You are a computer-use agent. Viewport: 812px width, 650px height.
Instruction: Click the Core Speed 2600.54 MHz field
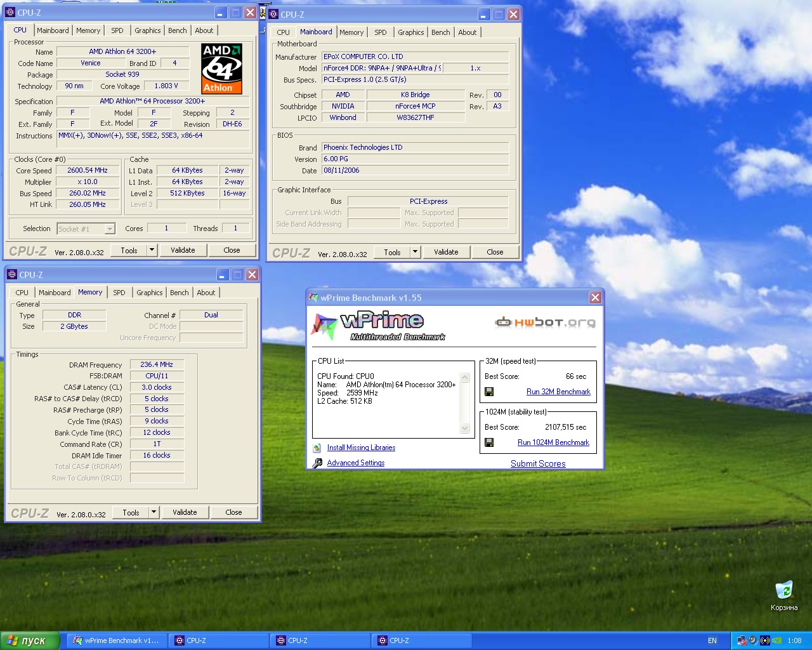[88, 171]
